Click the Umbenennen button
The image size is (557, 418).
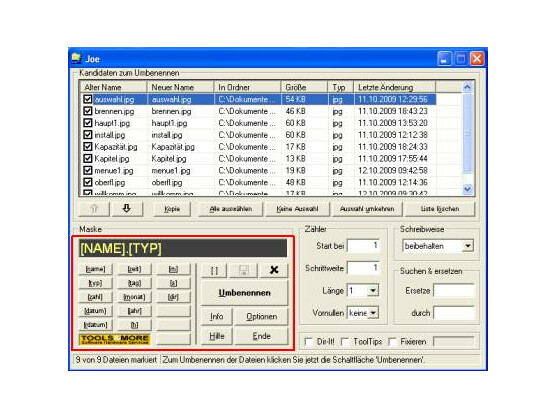click(244, 293)
